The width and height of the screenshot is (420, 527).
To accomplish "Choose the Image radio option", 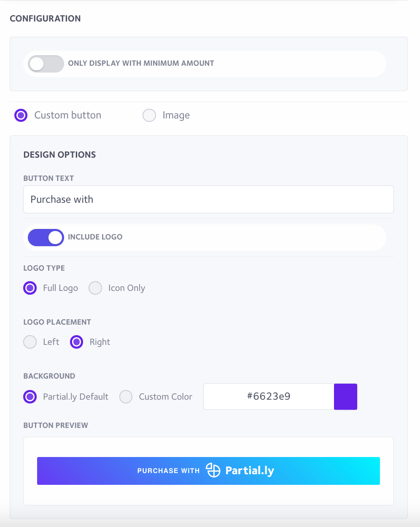I will (x=149, y=115).
